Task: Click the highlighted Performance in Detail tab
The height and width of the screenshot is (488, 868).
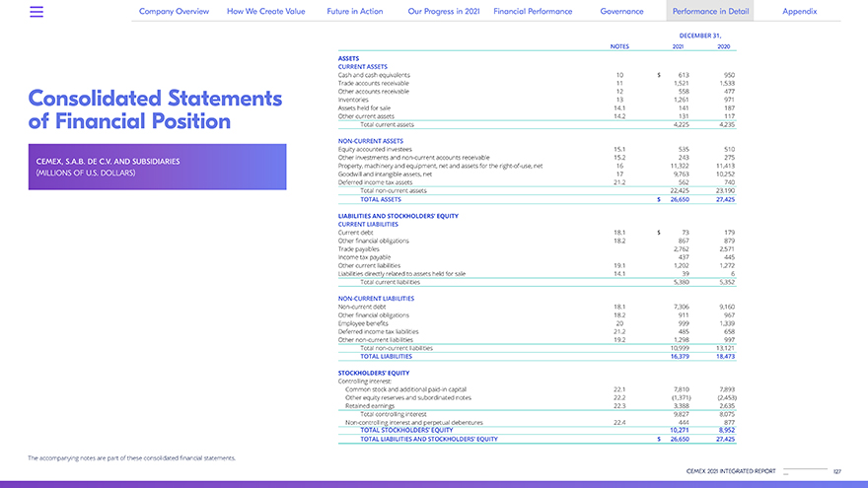Action: (x=710, y=11)
